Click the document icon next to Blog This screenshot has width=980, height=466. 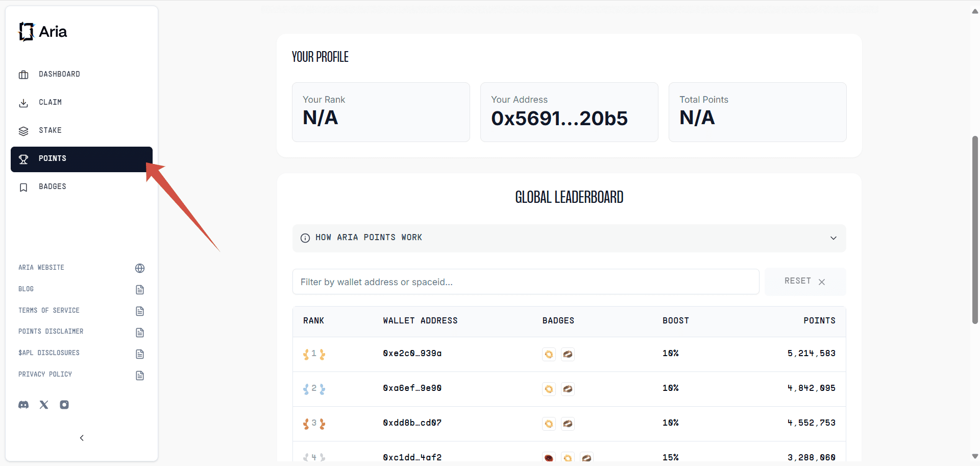[x=140, y=290]
